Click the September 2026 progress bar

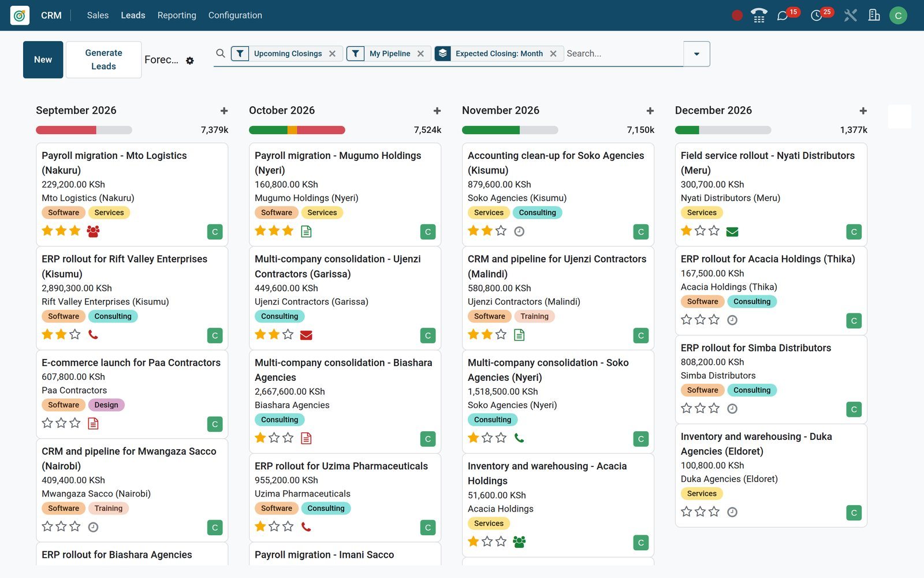[84, 130]
